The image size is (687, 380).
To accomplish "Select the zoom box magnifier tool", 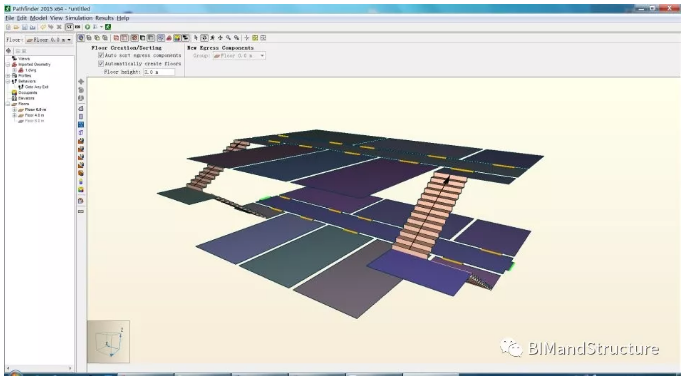I will pyautogui.click(x=237, y=38).
